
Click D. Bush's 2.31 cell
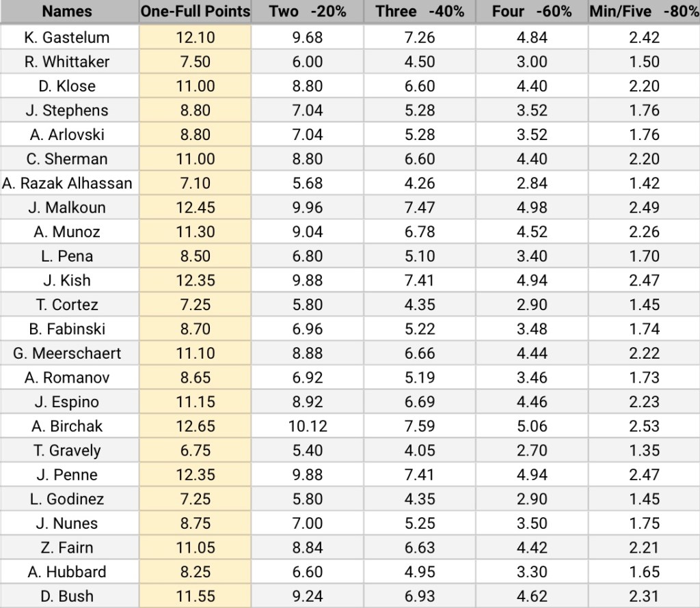644,596
